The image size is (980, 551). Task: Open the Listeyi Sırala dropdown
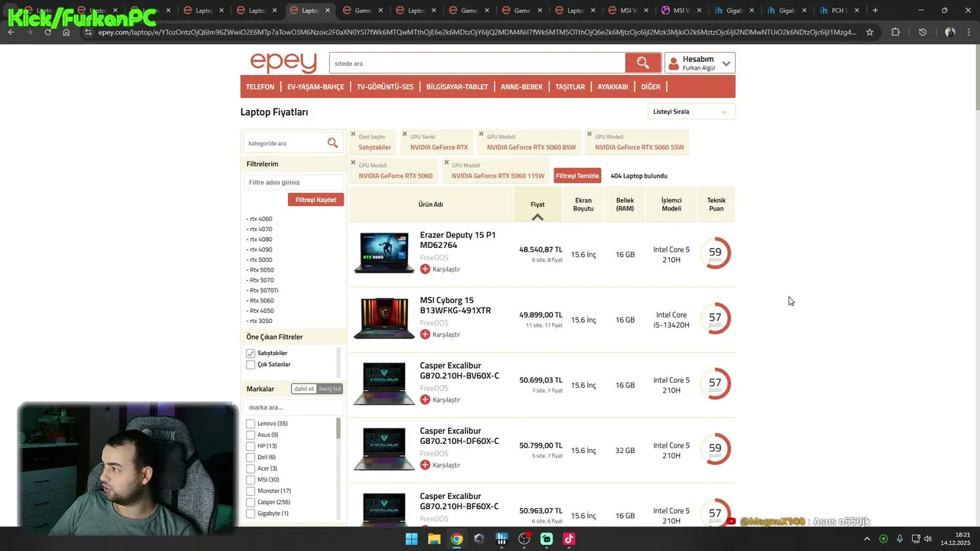click(x=691, y=112)
